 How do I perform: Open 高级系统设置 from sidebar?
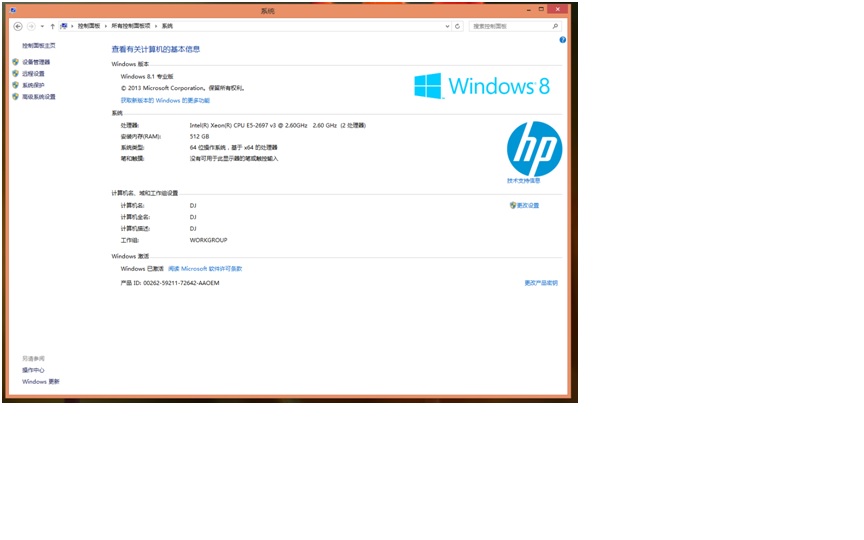tap(39, 97)
